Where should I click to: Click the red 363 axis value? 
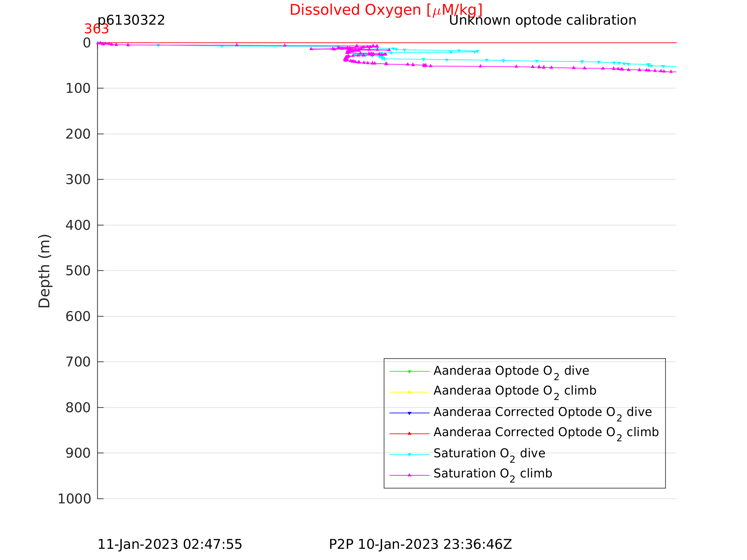tap(97, 29)
